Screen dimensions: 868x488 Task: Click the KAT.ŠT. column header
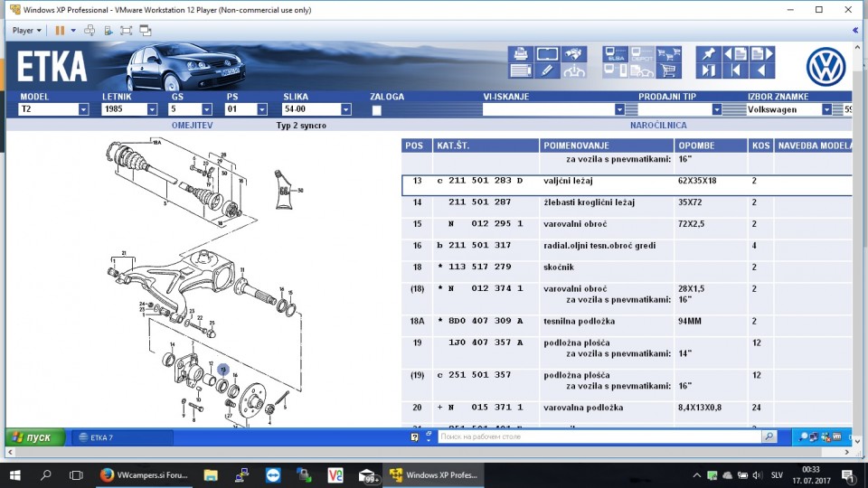click(486, 145)
